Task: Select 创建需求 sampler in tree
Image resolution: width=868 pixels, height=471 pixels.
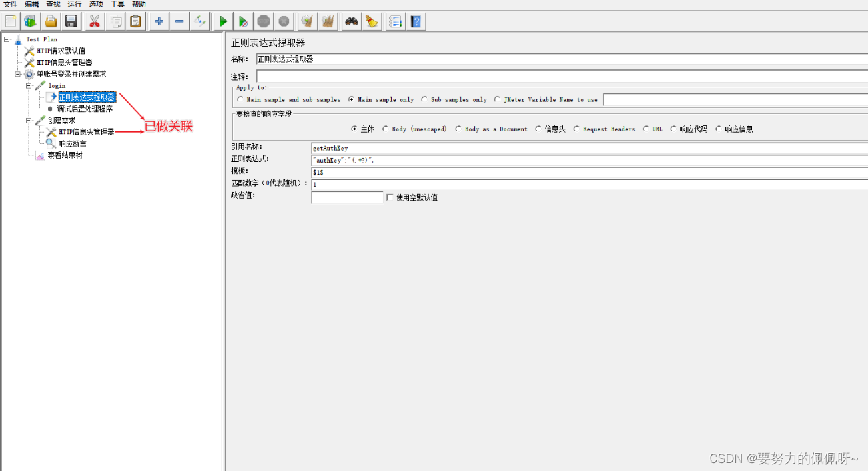Action: click(x=61, y=121)
